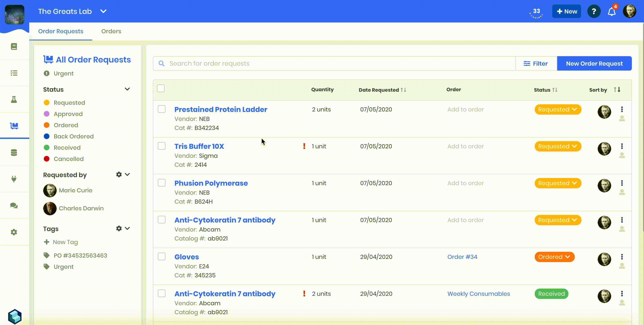Open the chat messages sidebar icon
The image size is (644, 325).
click(14, 205)
